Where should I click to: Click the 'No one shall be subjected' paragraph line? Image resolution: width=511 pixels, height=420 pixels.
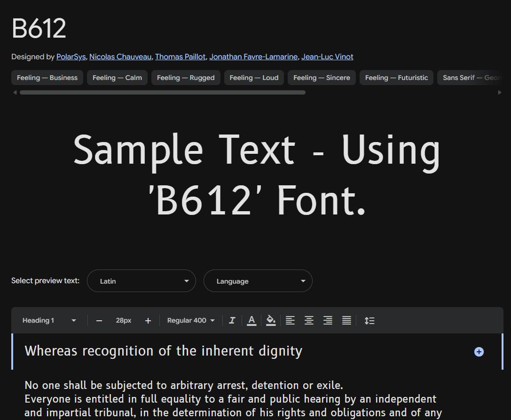point(184,386)
